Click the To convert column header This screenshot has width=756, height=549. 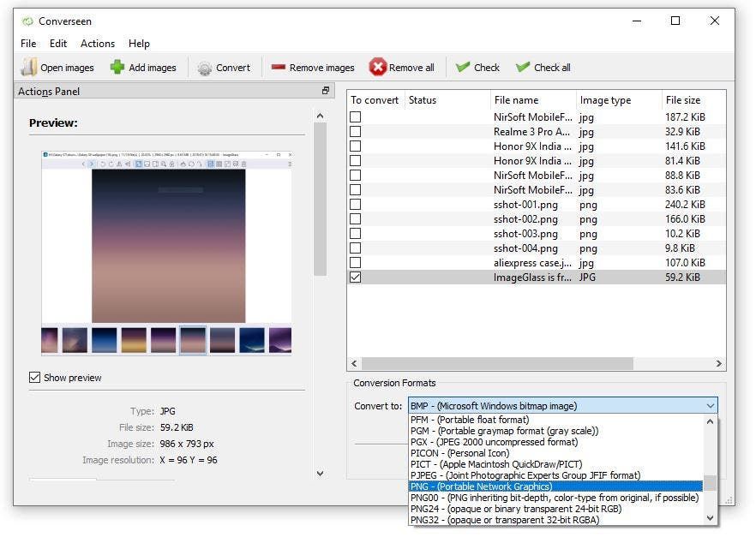375,100
